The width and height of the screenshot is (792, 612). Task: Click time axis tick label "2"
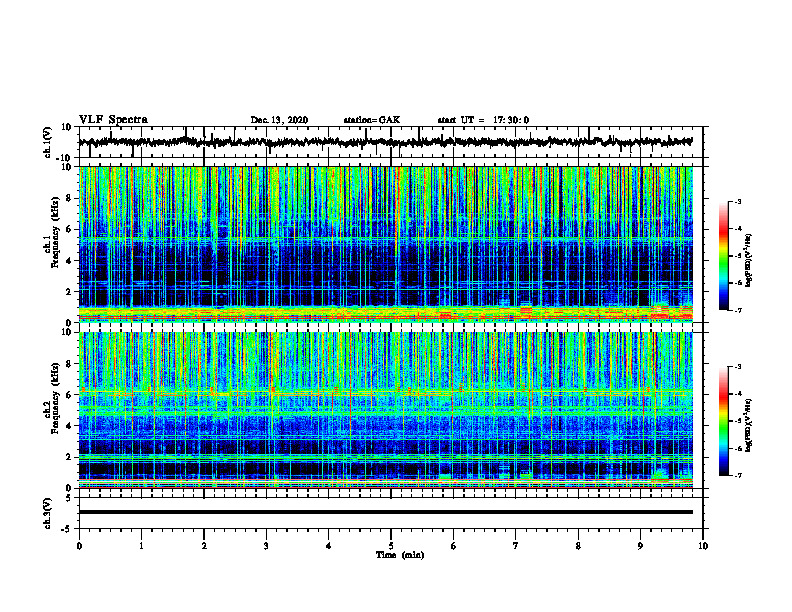tap(204, 546)
